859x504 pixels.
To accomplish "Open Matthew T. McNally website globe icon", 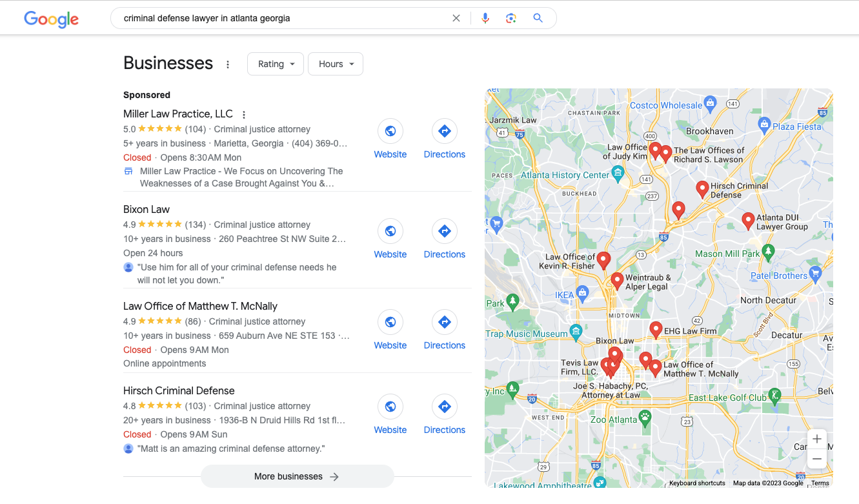I will point(390,322).
